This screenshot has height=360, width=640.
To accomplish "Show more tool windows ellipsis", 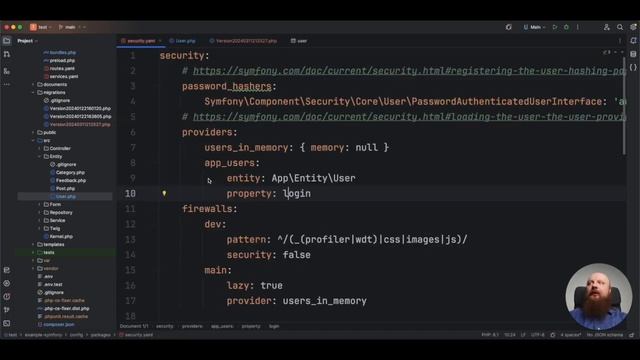I will tap(7, 84).
